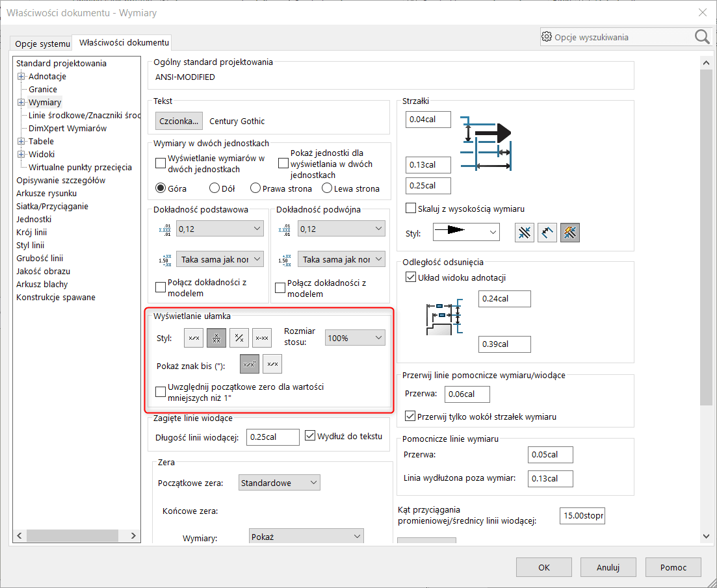This screenshot has width=717, height=588.
Task: Enable the double prime mark display option
Action: coord(249,364)
